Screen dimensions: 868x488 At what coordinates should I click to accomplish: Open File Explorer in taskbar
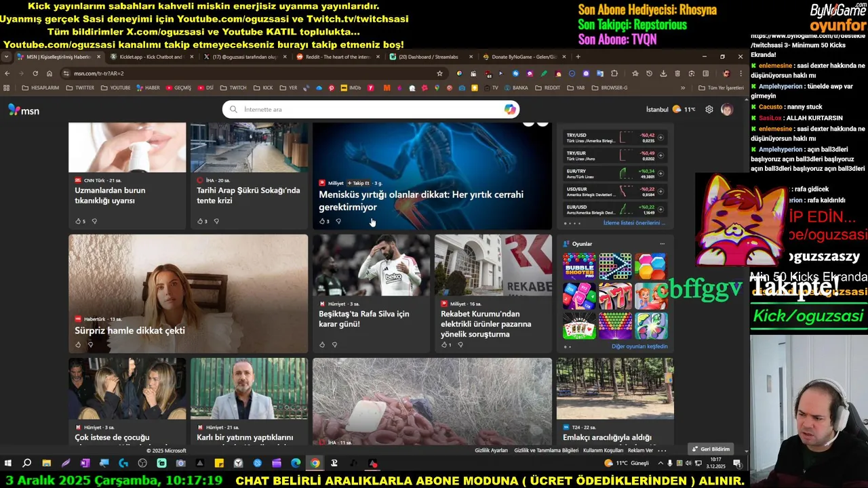(x=46, y=463)
